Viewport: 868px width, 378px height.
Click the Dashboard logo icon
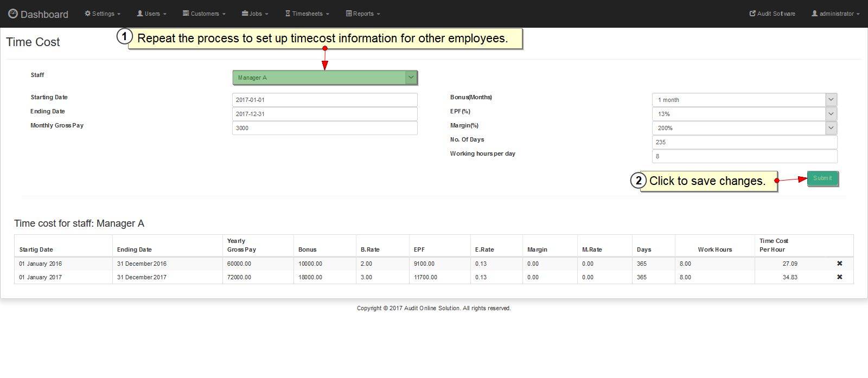[x=13, y=14]
